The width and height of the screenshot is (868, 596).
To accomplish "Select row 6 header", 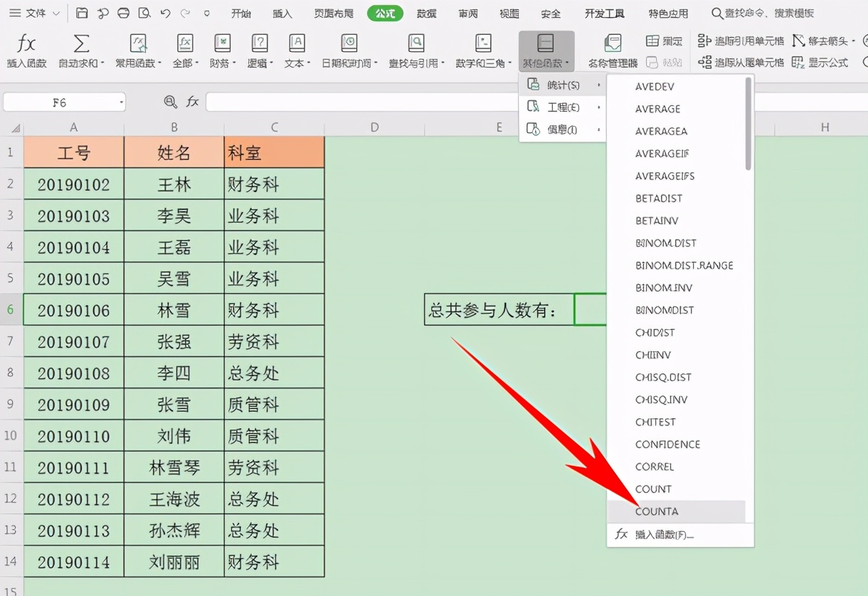I will (x=11, y=310).
